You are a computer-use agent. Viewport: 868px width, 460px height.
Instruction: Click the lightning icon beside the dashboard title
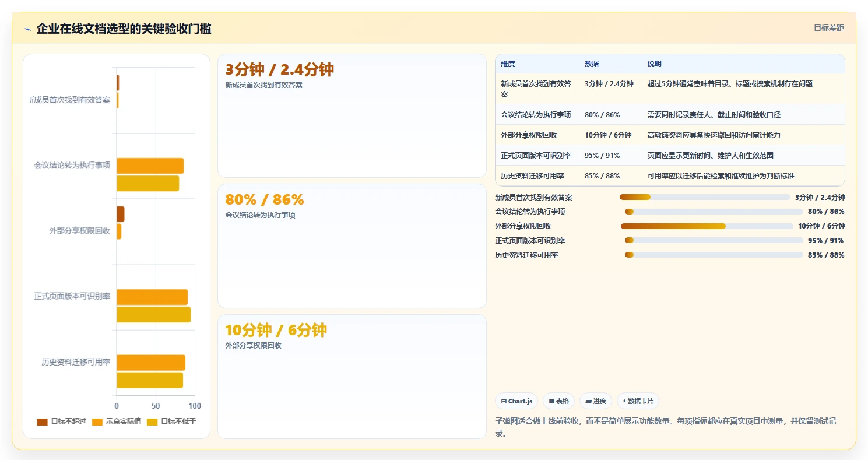coord(28,29)
